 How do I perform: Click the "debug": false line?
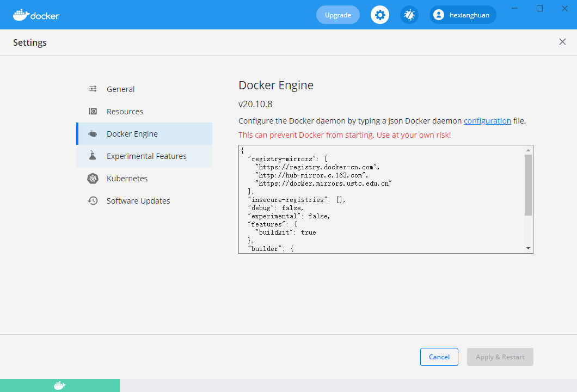[275, 208]
